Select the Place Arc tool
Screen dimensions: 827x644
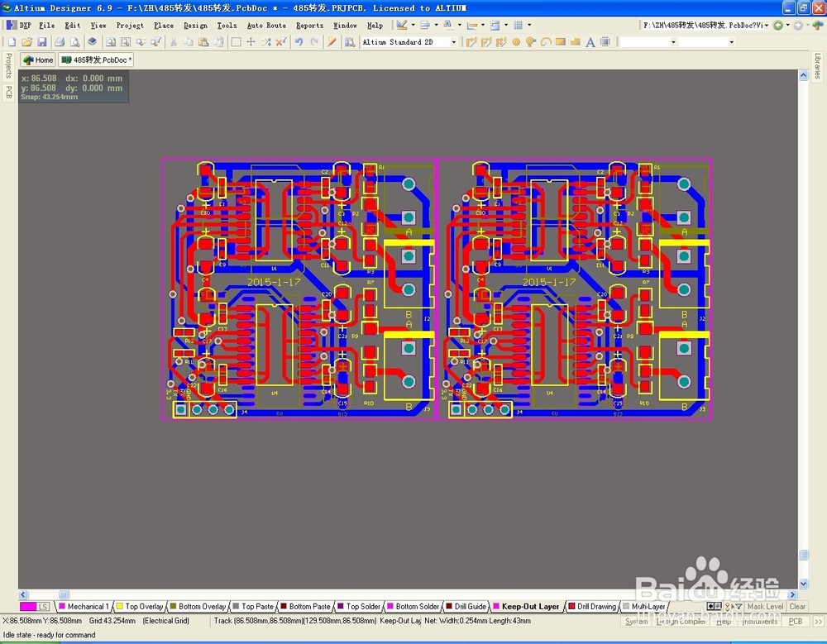click(x=546, y=41)
